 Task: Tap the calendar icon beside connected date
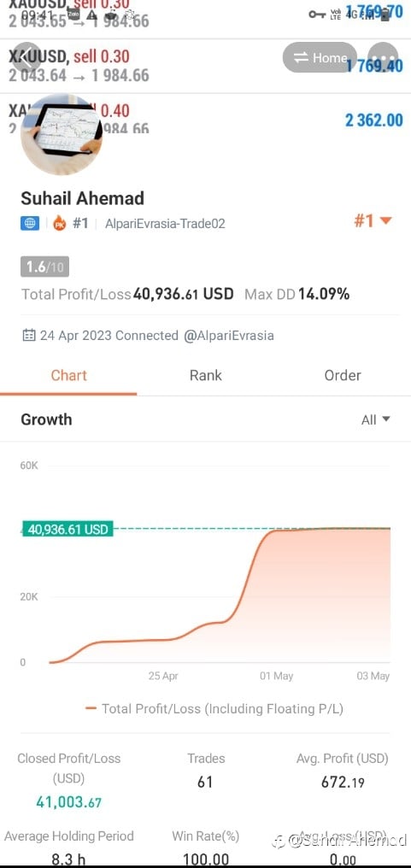pos(29,335)
